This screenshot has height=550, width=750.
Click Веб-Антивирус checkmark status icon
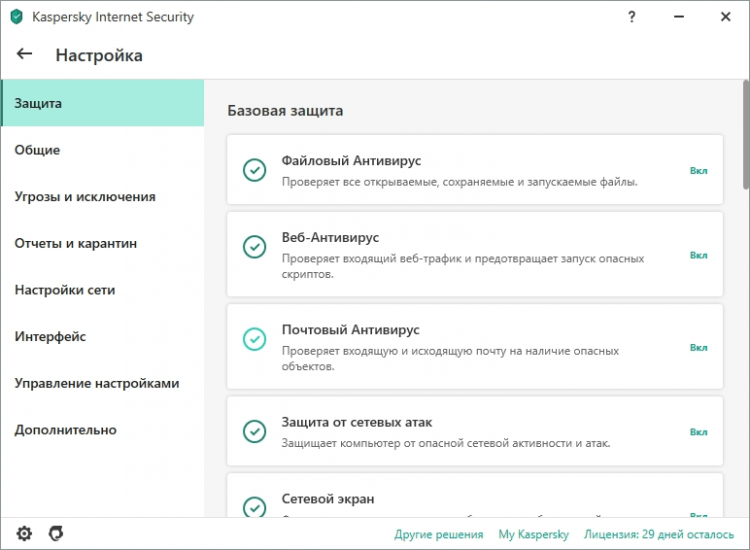point(255,247)
